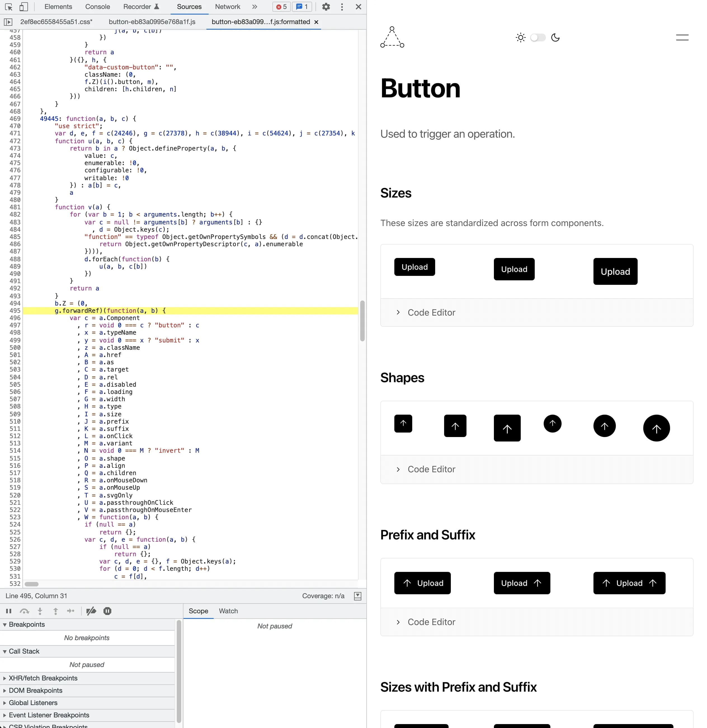Viewport: 707px width, 728px height.
Task: Click the 5 errors counter badge
Action: 281,7
